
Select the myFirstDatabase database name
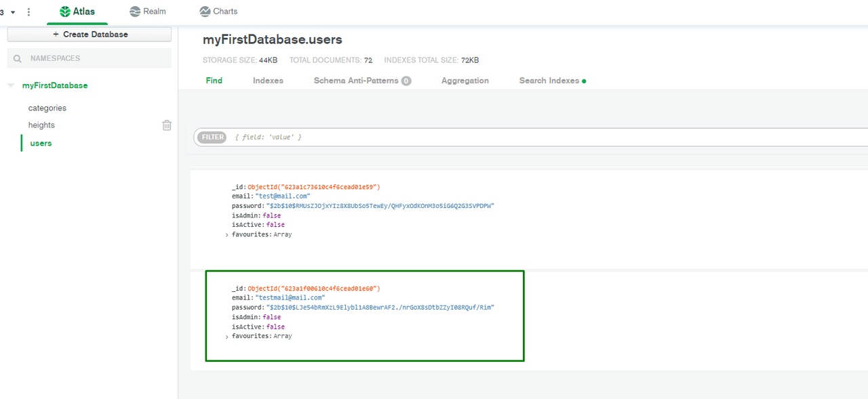55,86
